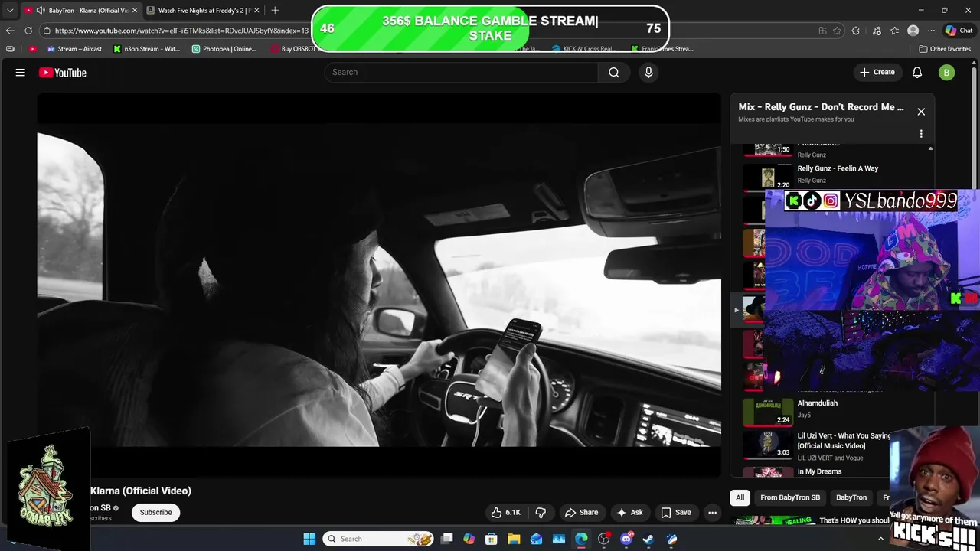The width and height of the screenshot is (980, 551).
Task: Close the BabyTron Klarna tab
Action: tap(134, 10)
